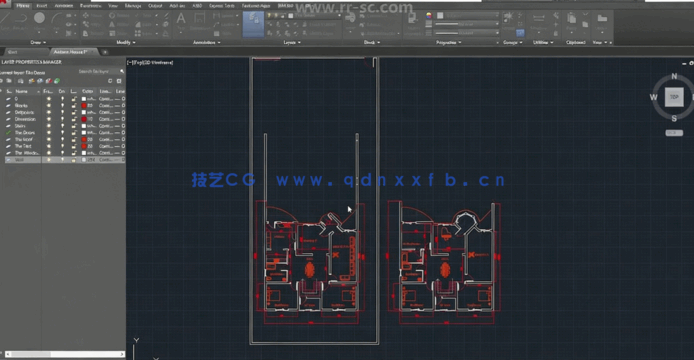Click the Scale tool in Modify panel
The width and height of the screenshot is (694, 360).
118,33
